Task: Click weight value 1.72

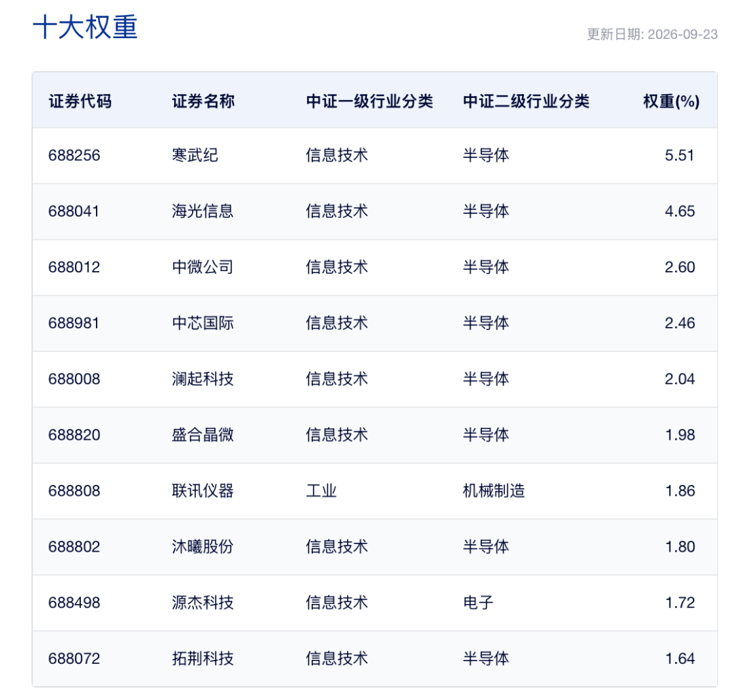Action: tap(680, 603)
